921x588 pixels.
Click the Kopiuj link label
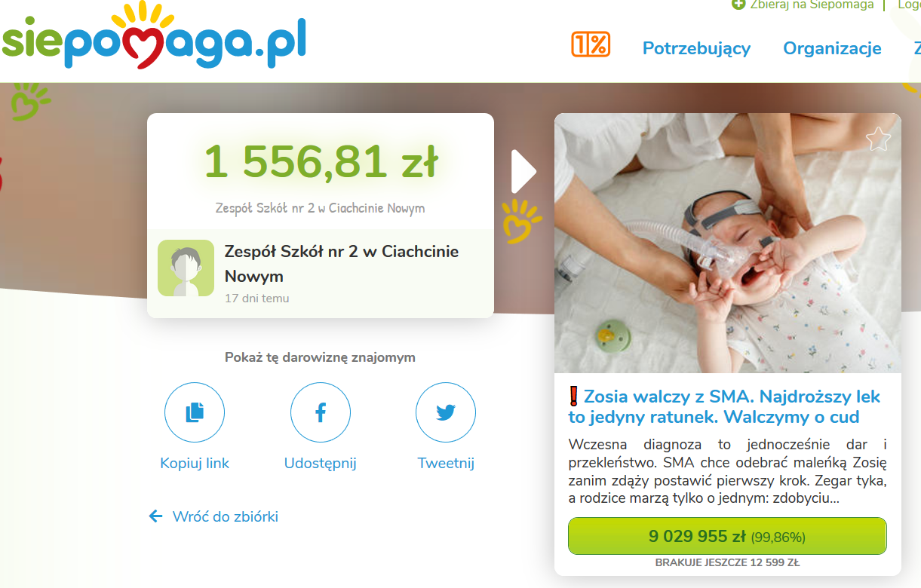coord(195,464)
